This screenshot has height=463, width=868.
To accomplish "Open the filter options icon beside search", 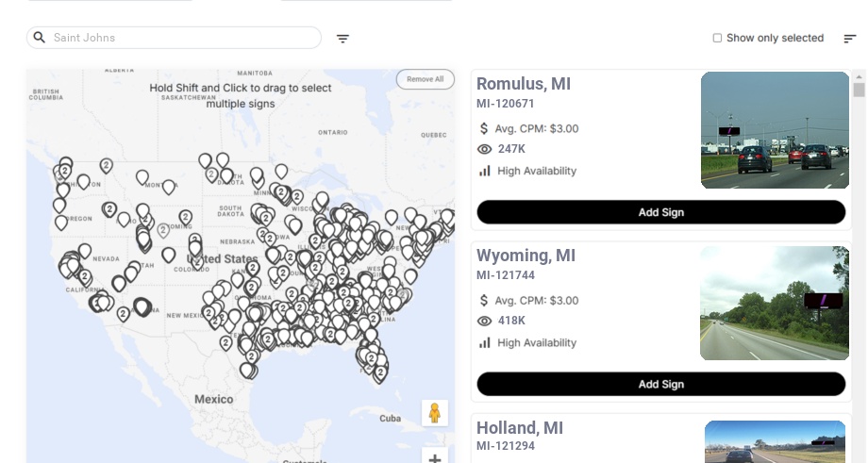I will 343,39.
